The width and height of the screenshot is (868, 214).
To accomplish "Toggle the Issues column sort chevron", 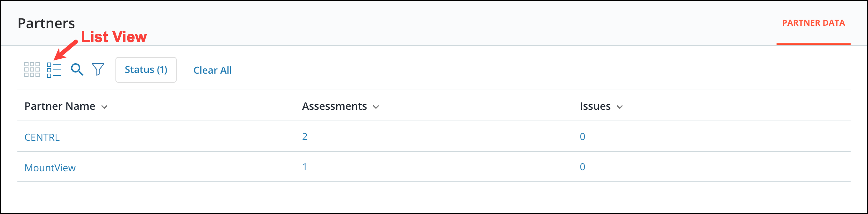I will point(620,107).
